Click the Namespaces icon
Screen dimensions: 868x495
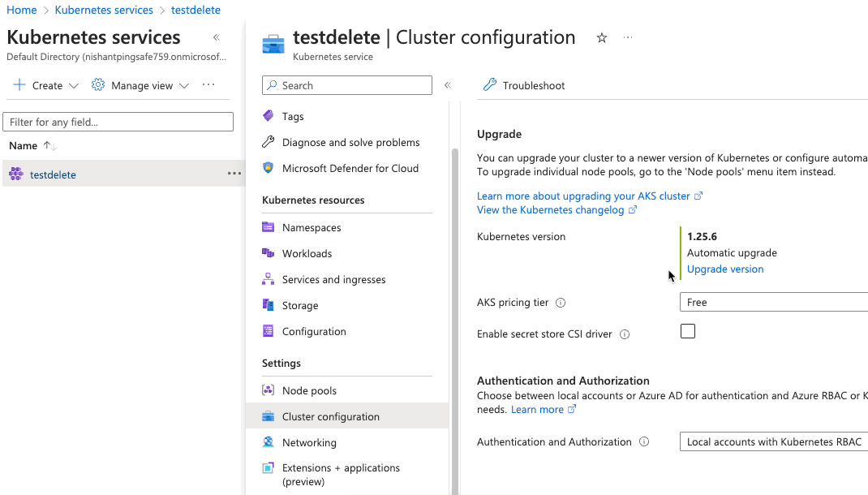(269, 227)
